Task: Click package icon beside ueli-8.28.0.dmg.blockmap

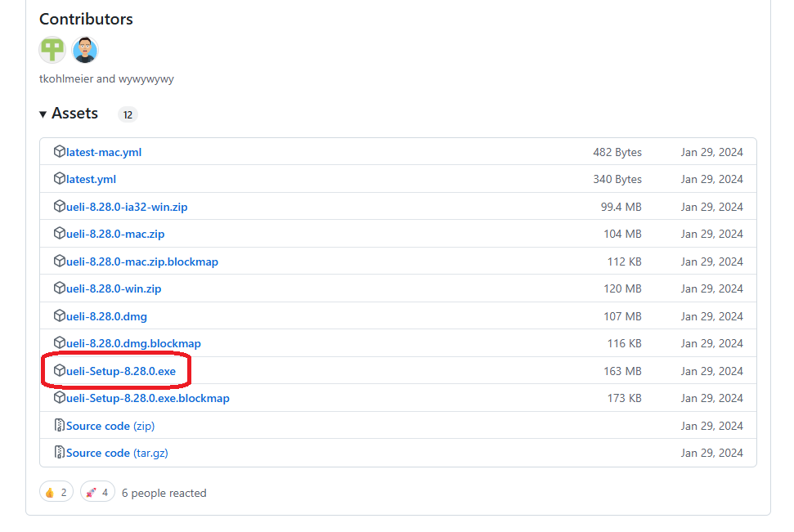Action: tap(60, 343)
